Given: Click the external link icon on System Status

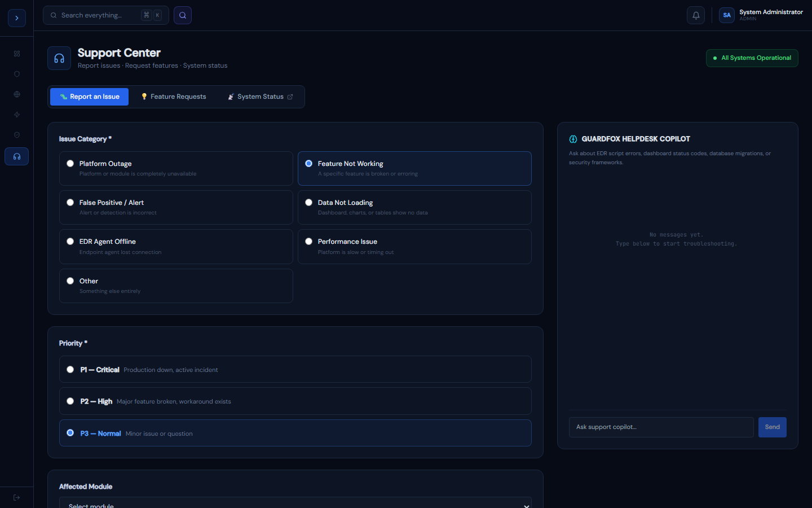Looking at the screenshot, I should point(290,97).
